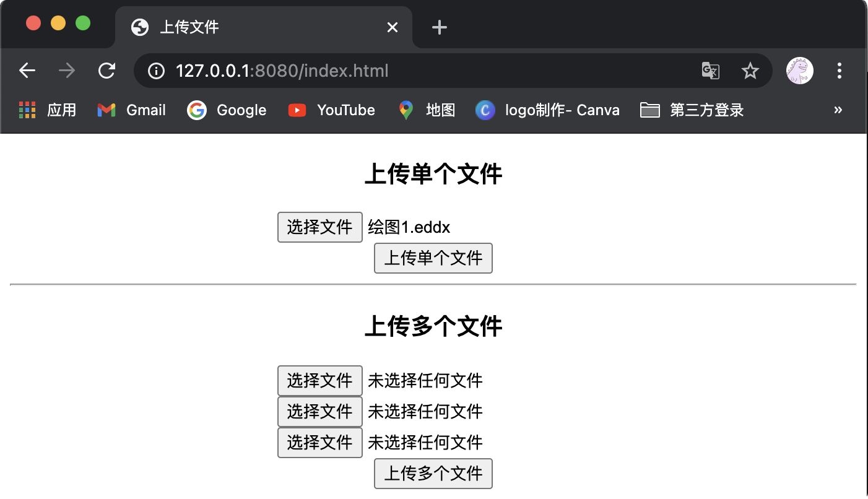Open the Gmail bookmark
The width and height of the screenshot is (868, 499).
132,110
